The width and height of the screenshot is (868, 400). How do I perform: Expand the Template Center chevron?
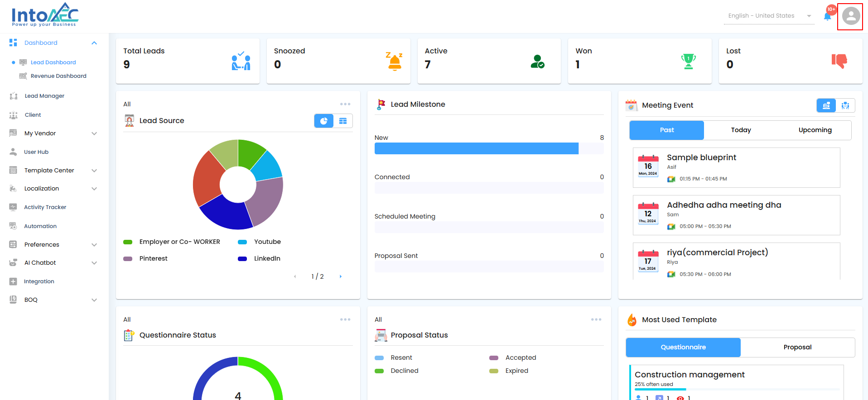click(x=94, y=171)
